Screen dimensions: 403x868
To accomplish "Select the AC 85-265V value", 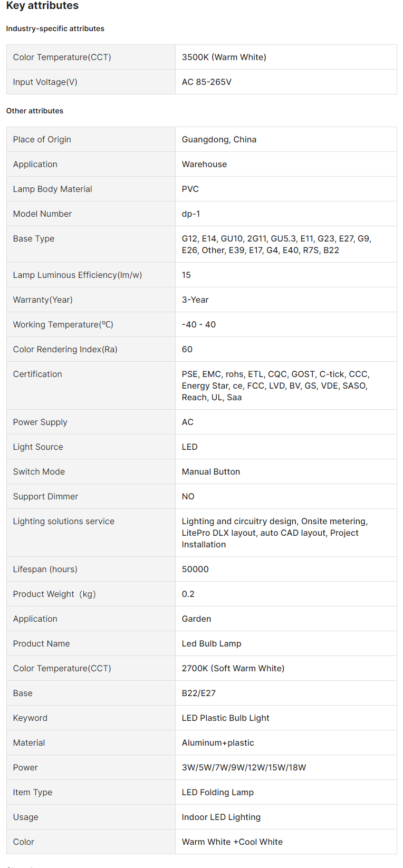I will point(207,82).
